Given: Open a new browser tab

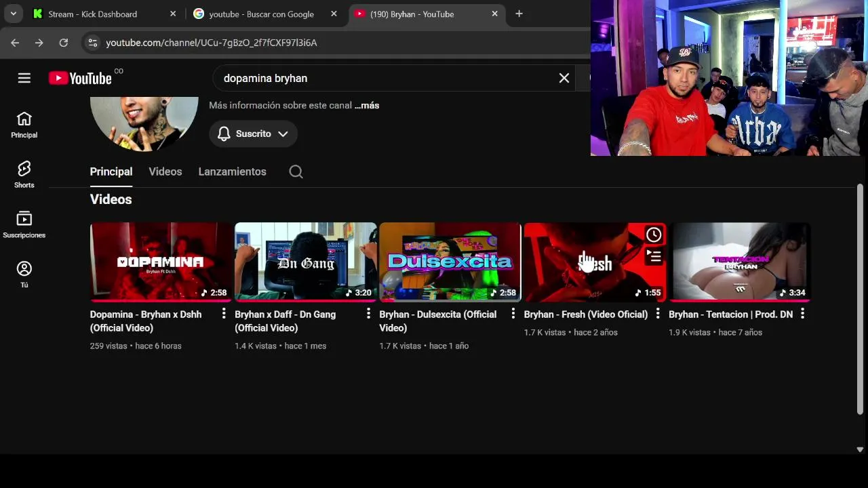Looking at the screenshot, I should tap(519, 14).
